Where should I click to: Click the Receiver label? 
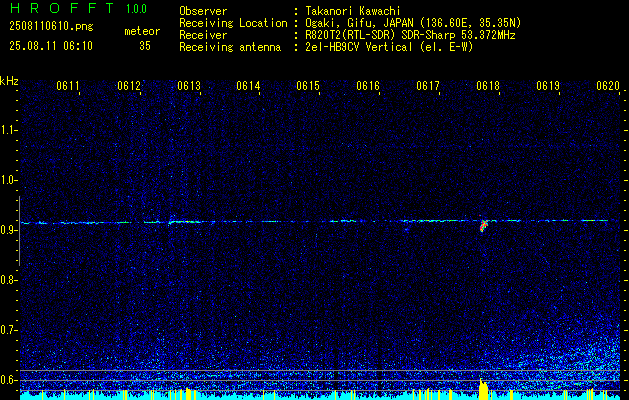click(203, 35)
